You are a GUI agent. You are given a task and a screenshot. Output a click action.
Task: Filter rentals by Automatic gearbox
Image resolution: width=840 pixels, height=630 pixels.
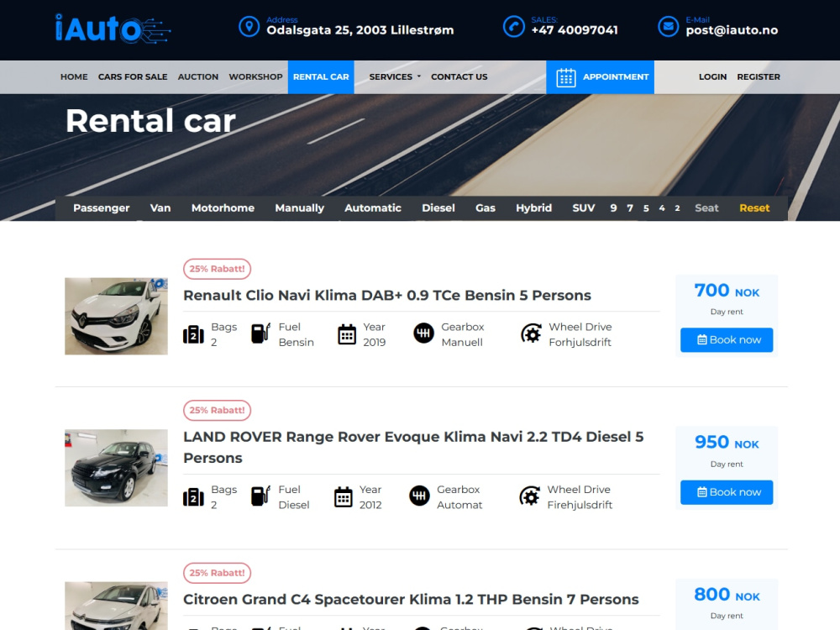click(x=373, y=207)
